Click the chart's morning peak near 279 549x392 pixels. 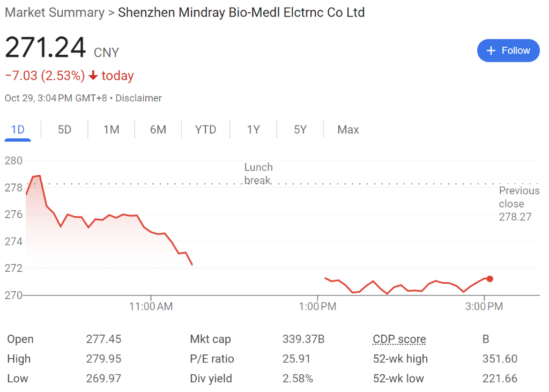(38, 176)
